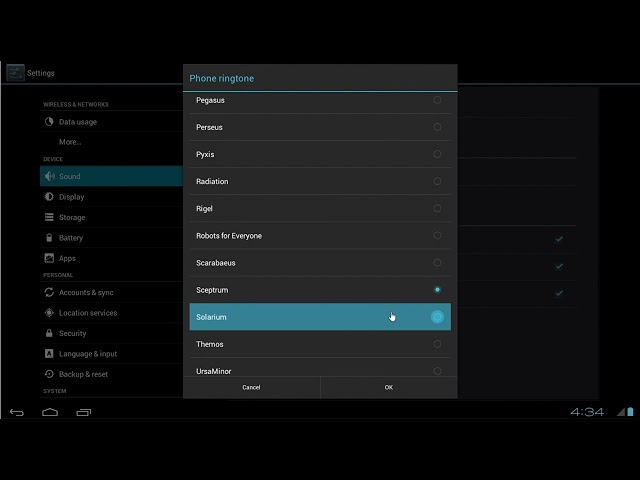Click the Rigel ringtone name
This screenshot has height=480, width=640.
[204, 209]
